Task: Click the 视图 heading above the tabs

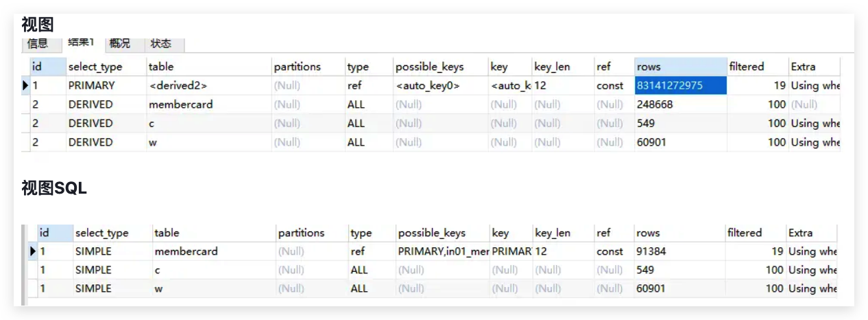Action: (x=38, y=25)
